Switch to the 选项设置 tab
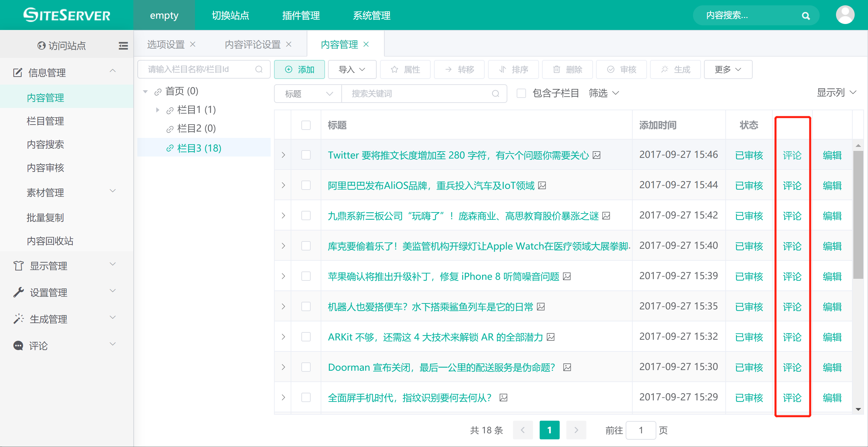The height and width of the screenshot is (447, 868). [x=166, y=44]
